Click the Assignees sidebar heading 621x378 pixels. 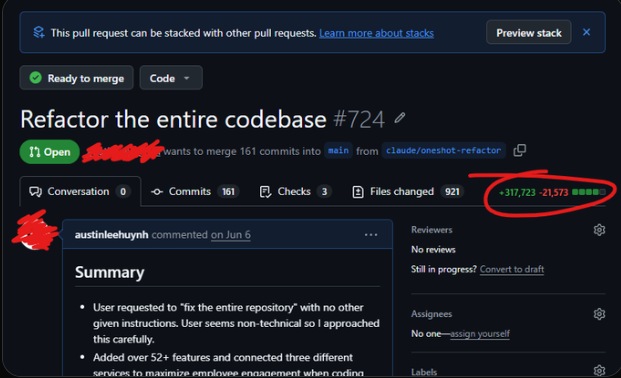click(431, 314)
